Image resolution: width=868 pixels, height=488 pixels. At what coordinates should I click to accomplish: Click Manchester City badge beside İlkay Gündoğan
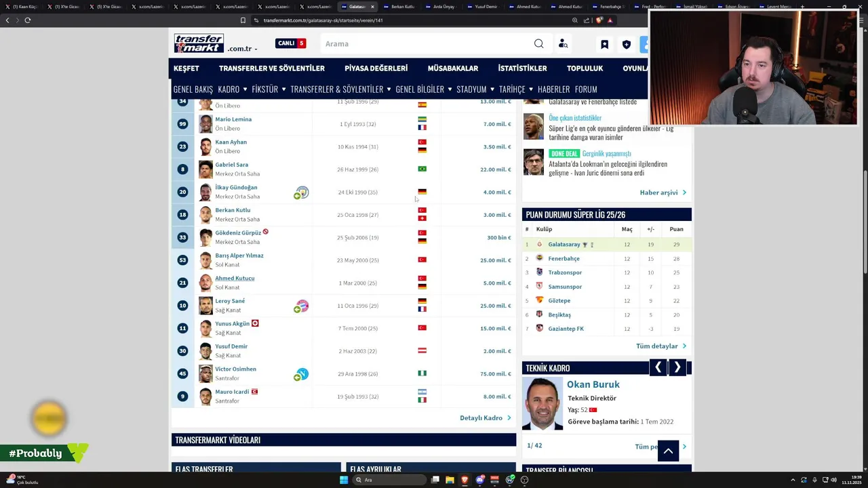point(302,192)
